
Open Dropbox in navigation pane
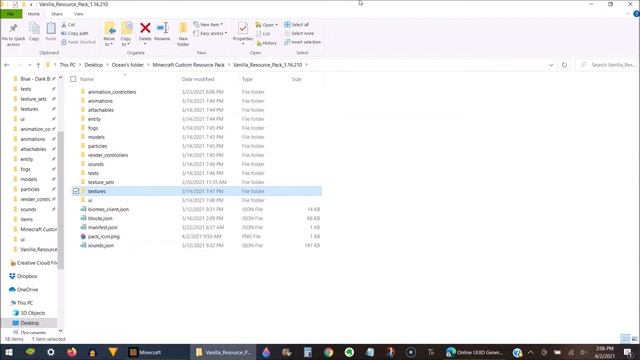coord(23,276)
